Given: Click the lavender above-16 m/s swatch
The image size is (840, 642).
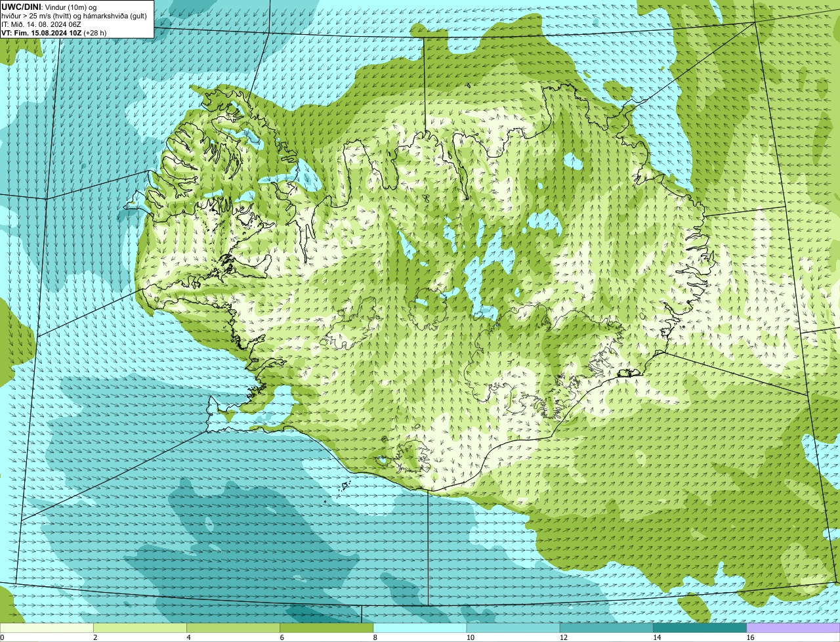Looking at the screenshot, I should coord(793,628).
